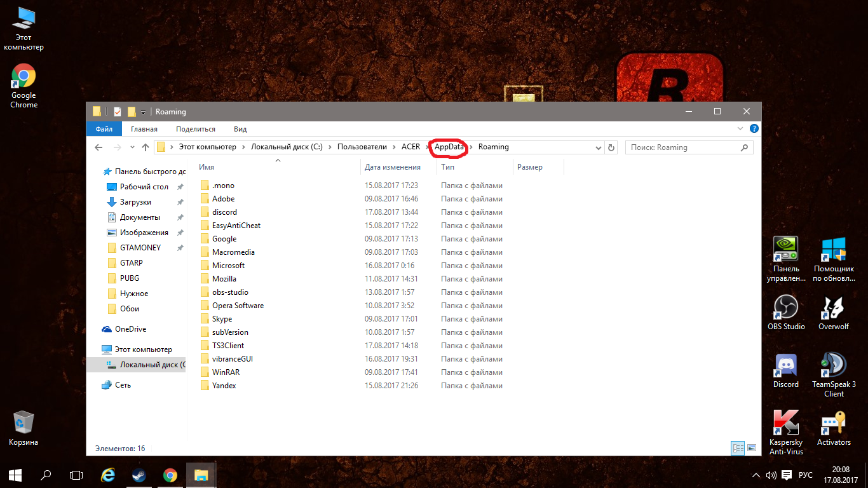The width and height of the screenshot is (868, 488).
Task: Open the Поделиться ribbon tab
Action: [196, 129]
